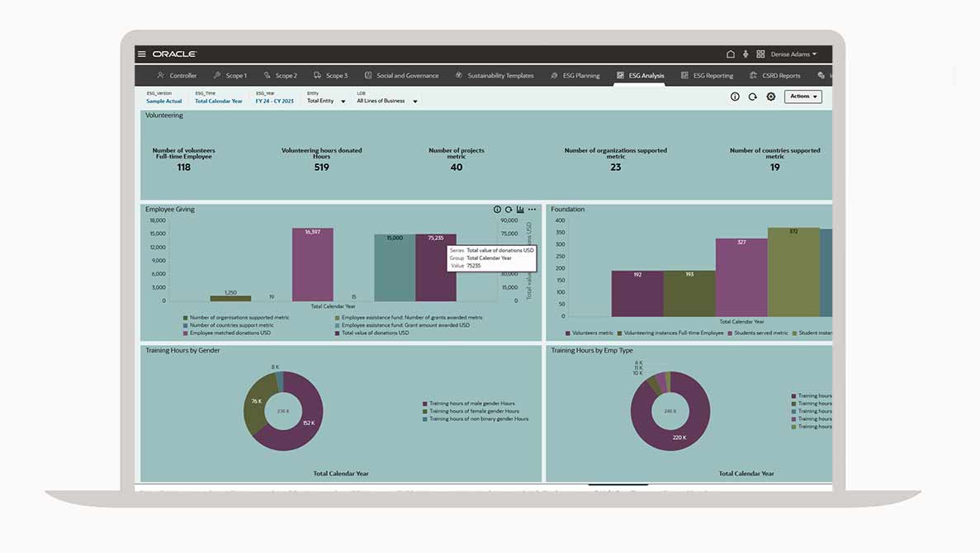Switch to Social and Governance tab
The image size is (980, 553).
click(x=401, y=76)
